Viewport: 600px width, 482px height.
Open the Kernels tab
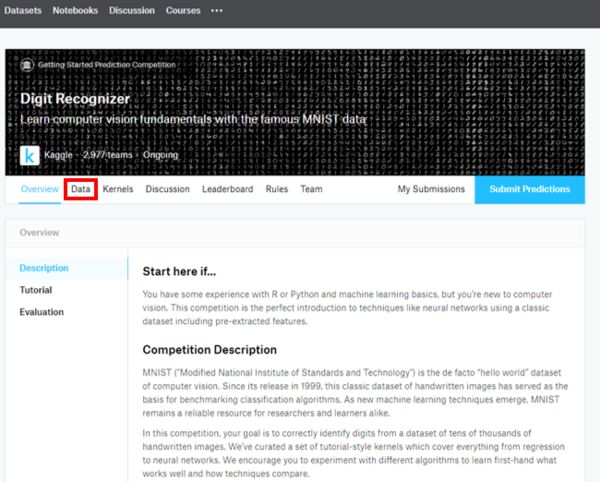(x=118, y=189)
